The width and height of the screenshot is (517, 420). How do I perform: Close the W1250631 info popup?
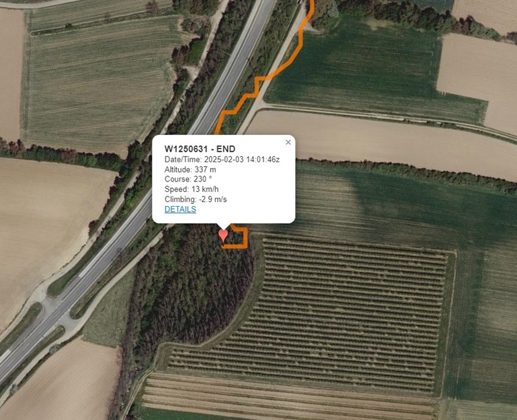(288, 142)
